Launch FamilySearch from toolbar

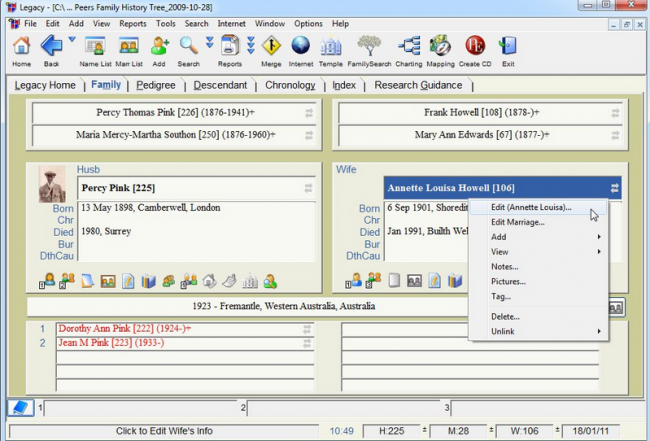click(x=370, y=48)
